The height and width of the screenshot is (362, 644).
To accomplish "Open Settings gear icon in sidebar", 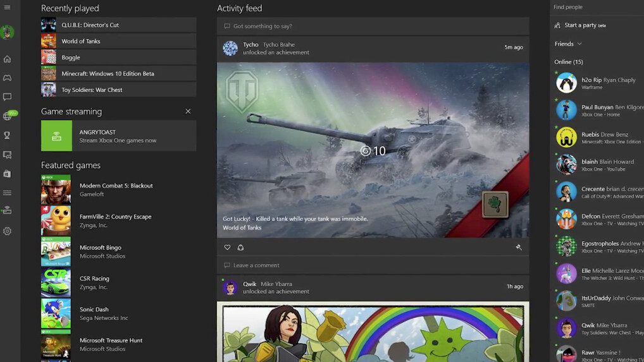I will (7, 231).
